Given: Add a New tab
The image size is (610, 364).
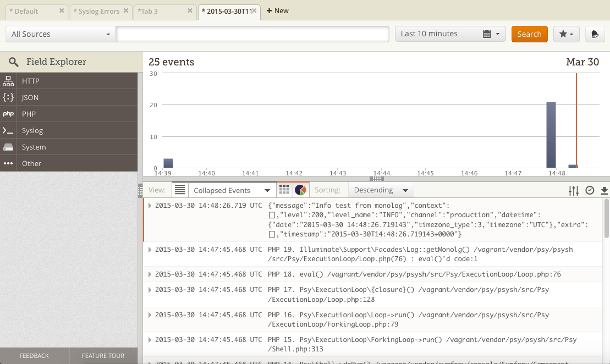Looking at the screenshot, I should click(x=278, y=11).
